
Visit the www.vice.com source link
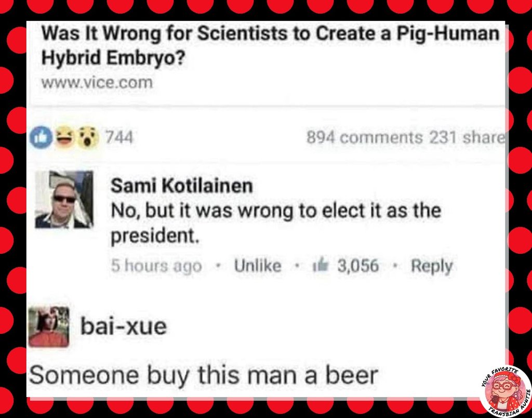point(97,83)
